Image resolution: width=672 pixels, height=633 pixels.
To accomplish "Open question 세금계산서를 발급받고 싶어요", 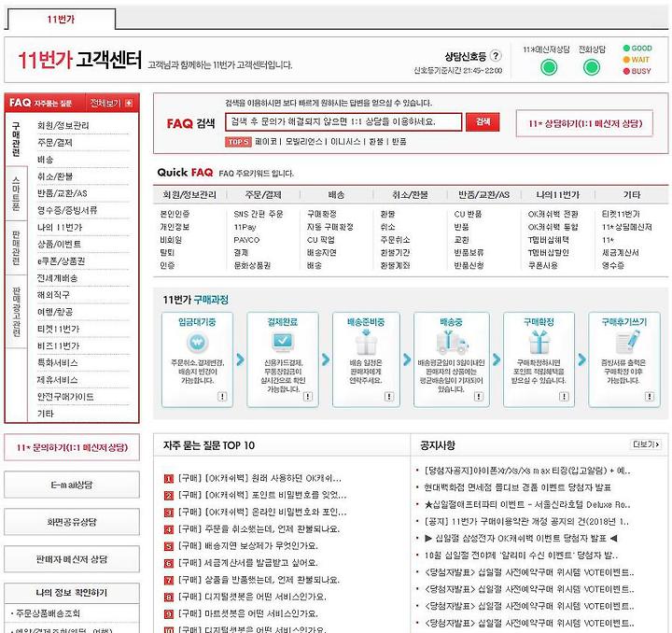I will 247,563.
